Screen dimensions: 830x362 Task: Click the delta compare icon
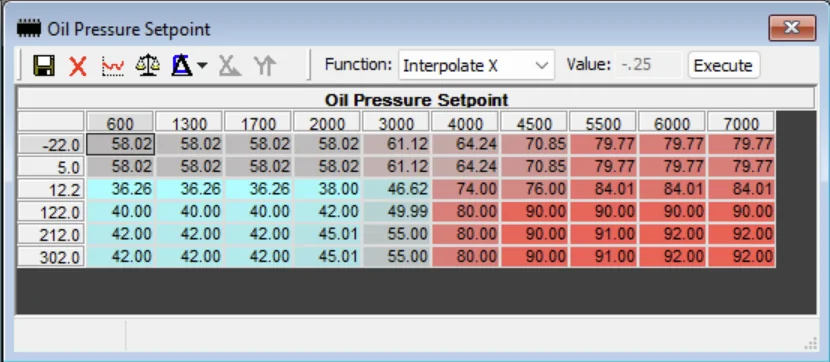[x=182, y=66]
